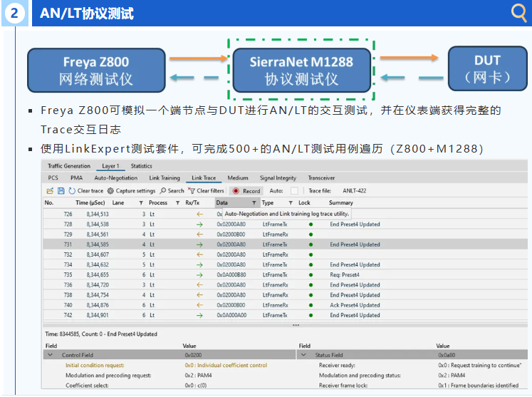
Task: Toggle the Auto checkbox
Action: pyautogui.click(x=295, y=191)
